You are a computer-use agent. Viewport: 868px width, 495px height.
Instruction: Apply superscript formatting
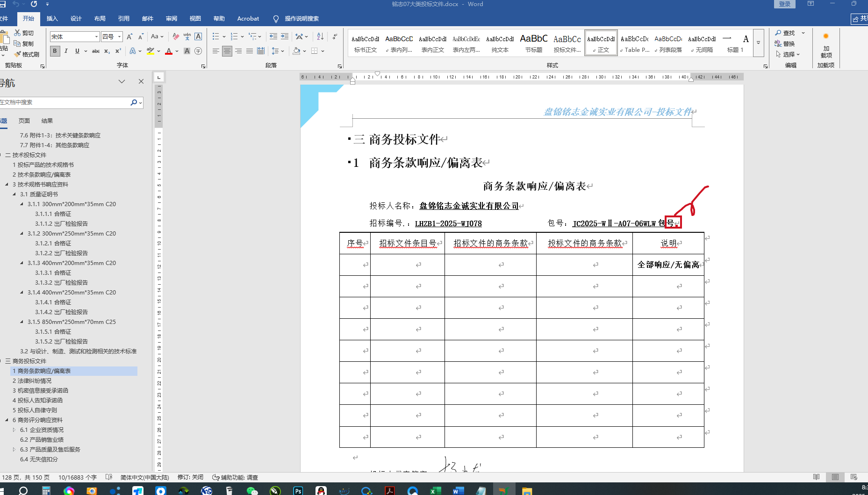118,51
